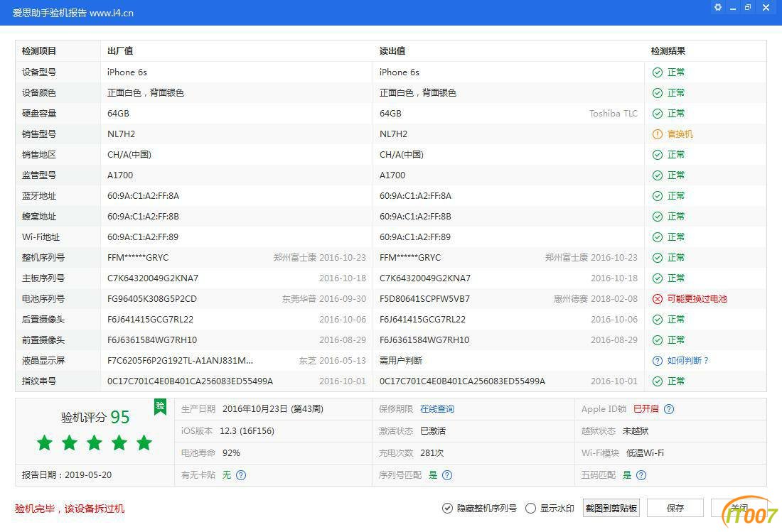Image resolution: width=782 pixels, height=532 pixels.
Task: Click factory battery serial FG96405K308G5P2CD
Action: 152,299
